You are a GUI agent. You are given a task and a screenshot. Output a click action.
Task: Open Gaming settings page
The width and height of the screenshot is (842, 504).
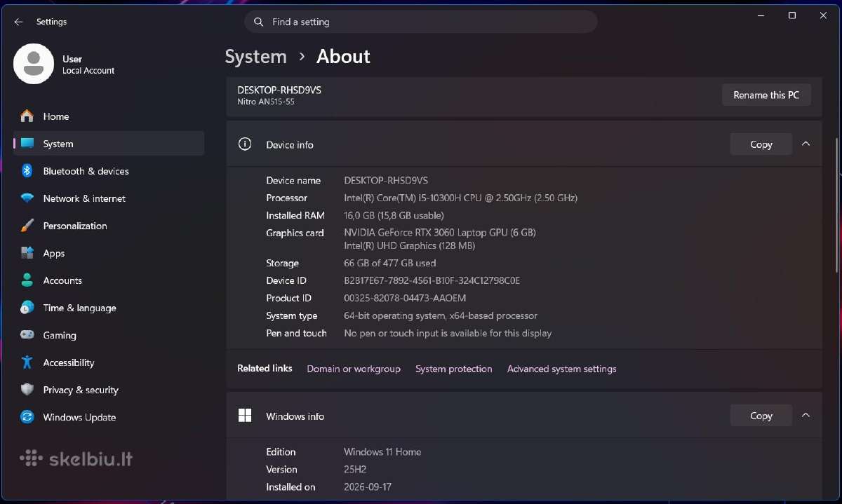[109, 335]
